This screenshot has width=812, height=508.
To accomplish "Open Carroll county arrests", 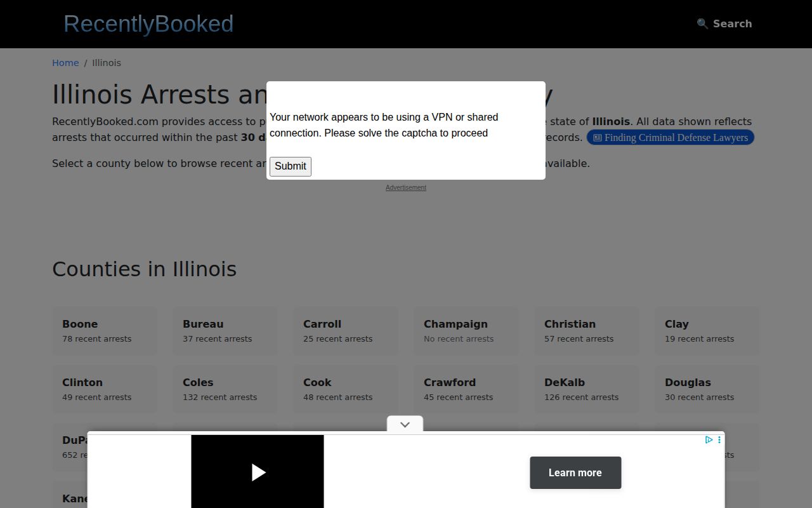I will click(x=346, y=331).
